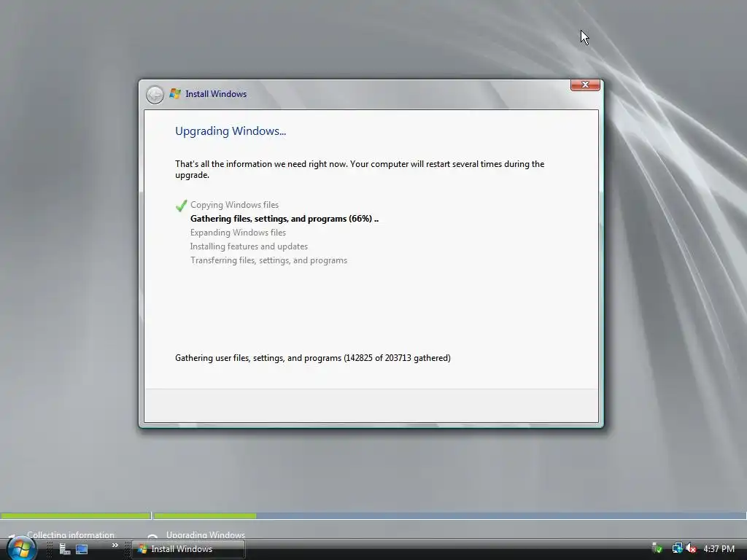
Task: Click the "Upgrading Windows..." heading
Action: pos(231,131)
